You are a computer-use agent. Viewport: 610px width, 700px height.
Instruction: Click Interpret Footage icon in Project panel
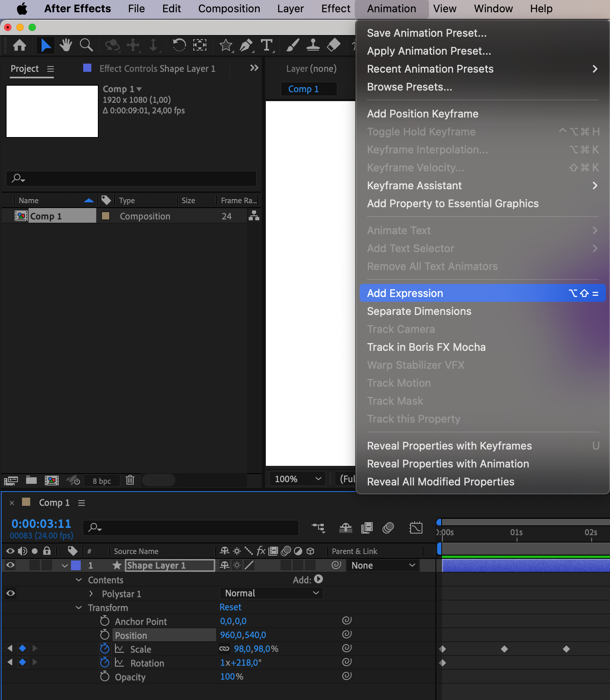[x=11, y=481]
